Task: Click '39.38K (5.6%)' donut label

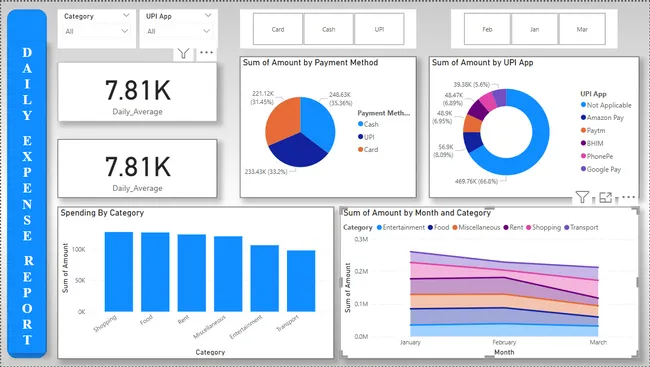Action: click(x=472, y=85)
